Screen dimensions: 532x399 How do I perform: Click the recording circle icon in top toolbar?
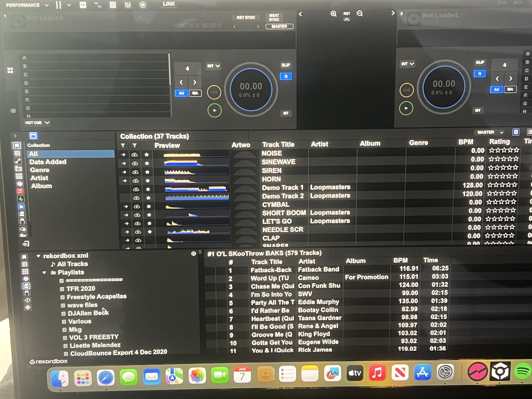(x=143, y=5)
